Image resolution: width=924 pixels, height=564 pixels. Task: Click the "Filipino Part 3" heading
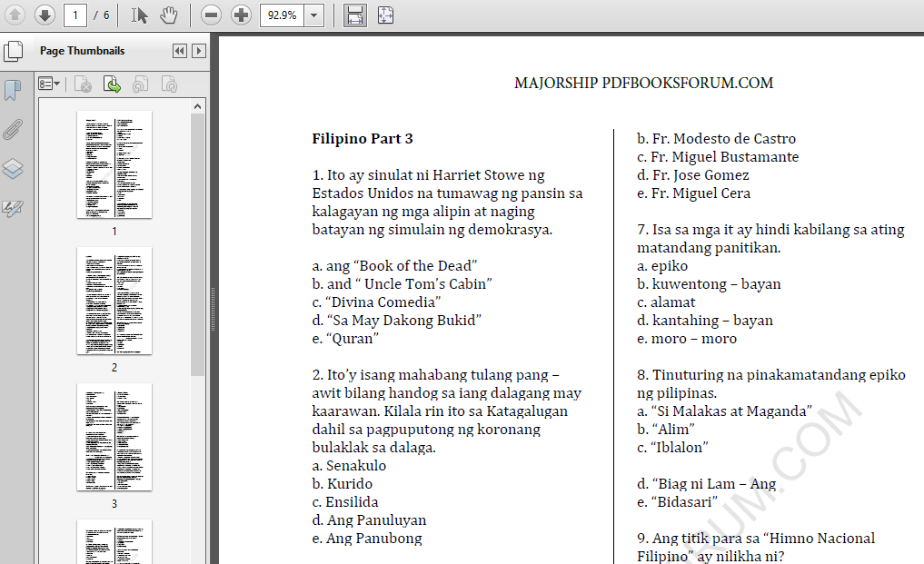pyautogui.click(x=363, y=139)
